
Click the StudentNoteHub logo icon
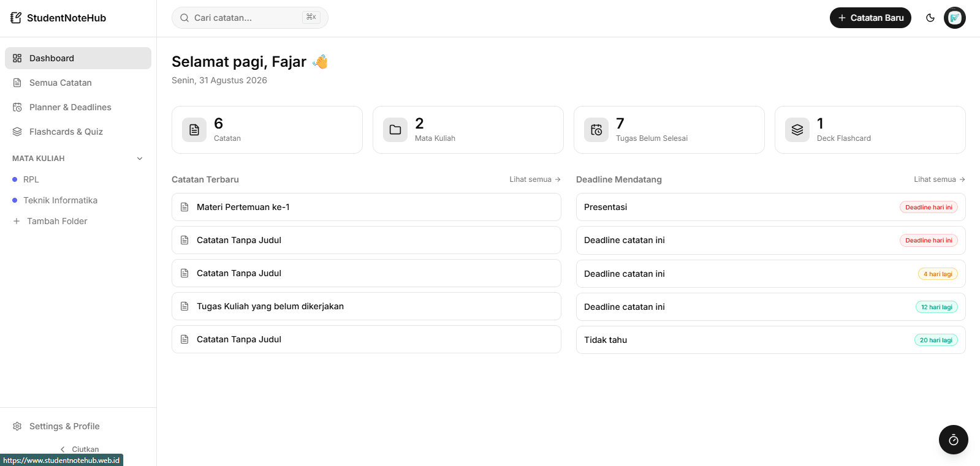pyautogui.click(x=16, y=18)
